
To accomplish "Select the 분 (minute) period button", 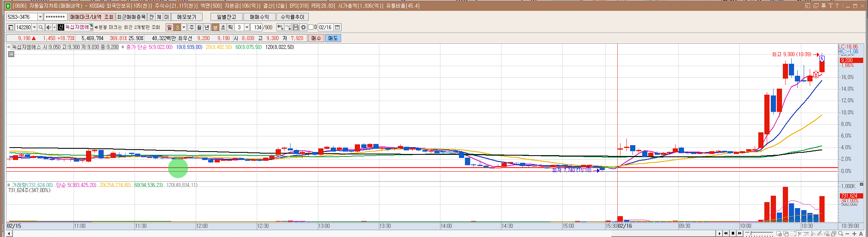I will click(215, 27).
